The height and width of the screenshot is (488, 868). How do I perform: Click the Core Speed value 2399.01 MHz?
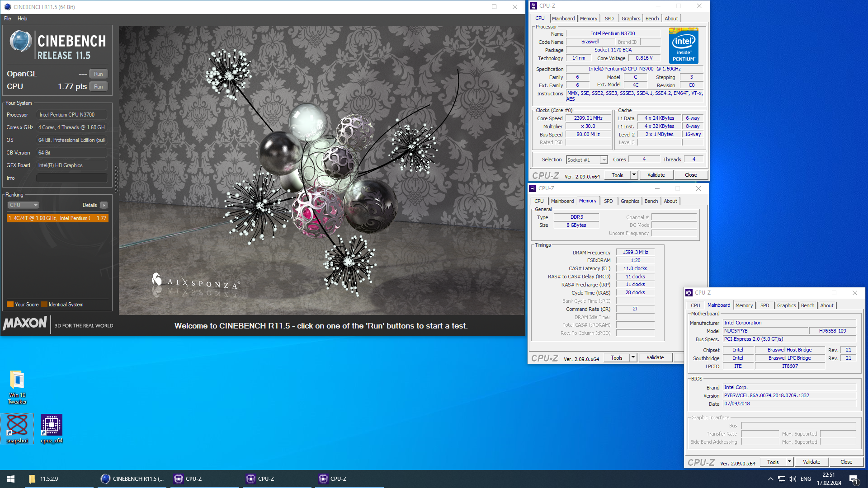(588, 118)
